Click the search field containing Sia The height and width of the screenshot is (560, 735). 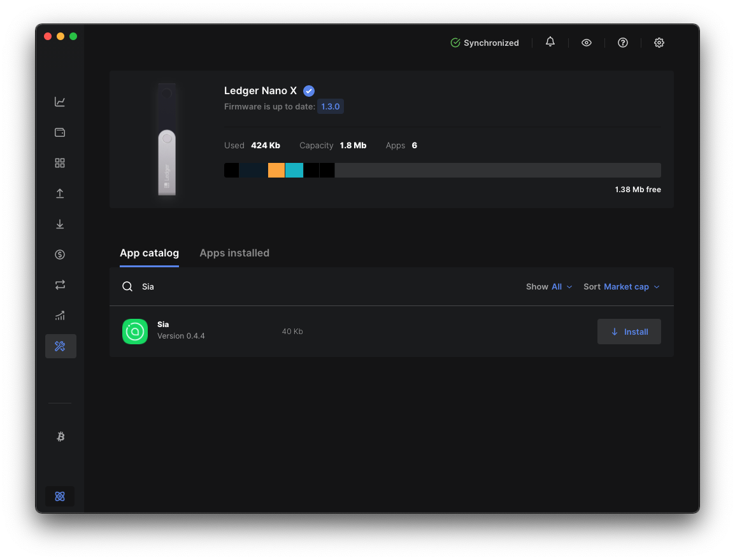[x=318, y=286]
